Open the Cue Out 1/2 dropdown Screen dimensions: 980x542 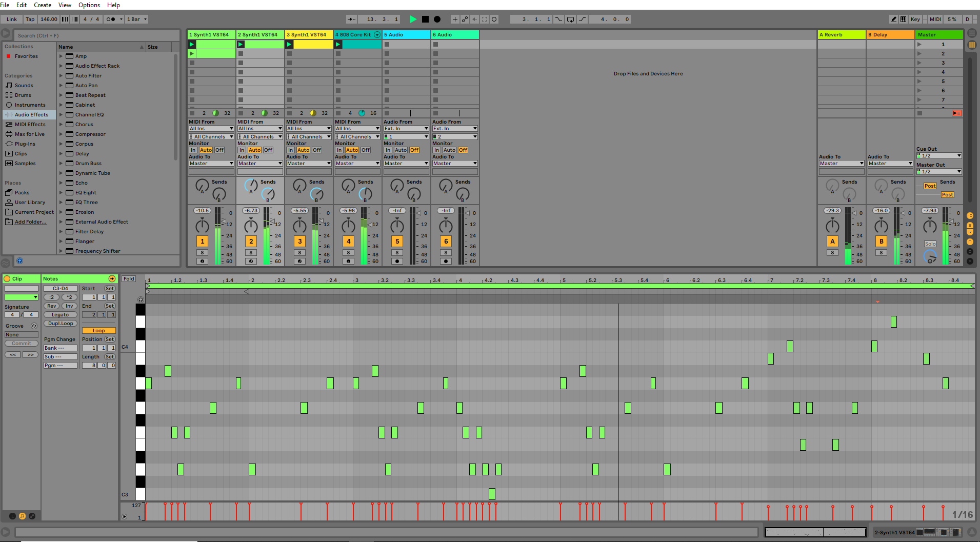[x=939, y=155]
